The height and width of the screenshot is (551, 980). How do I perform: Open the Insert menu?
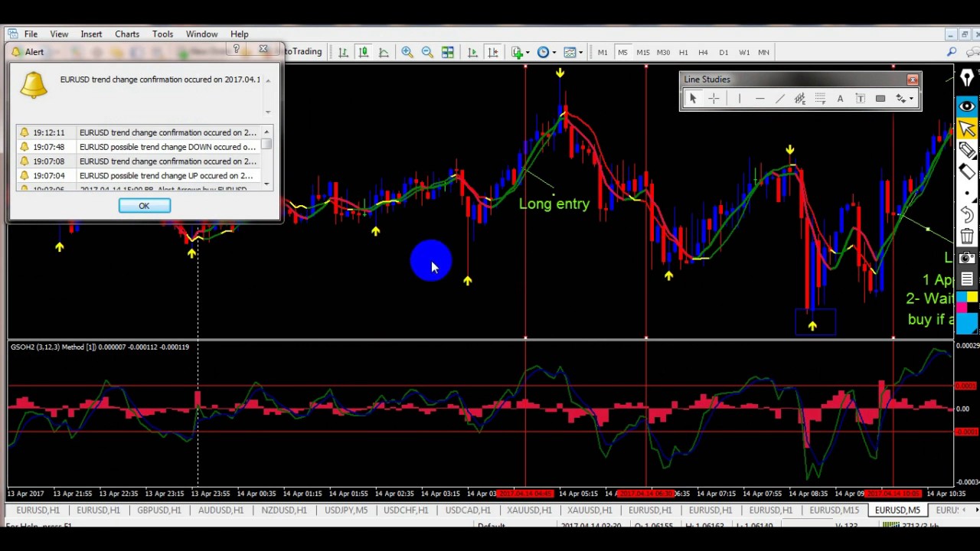coord(91,34)
